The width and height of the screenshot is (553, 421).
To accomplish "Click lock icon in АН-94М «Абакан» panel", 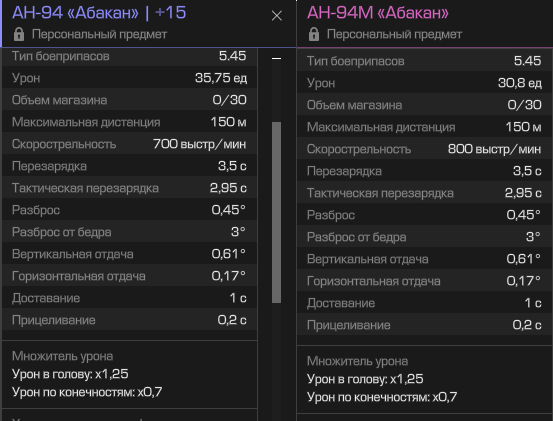I will 314,34.
